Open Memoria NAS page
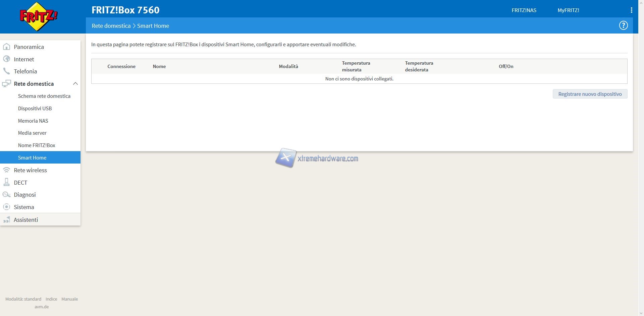 (33, 121)
